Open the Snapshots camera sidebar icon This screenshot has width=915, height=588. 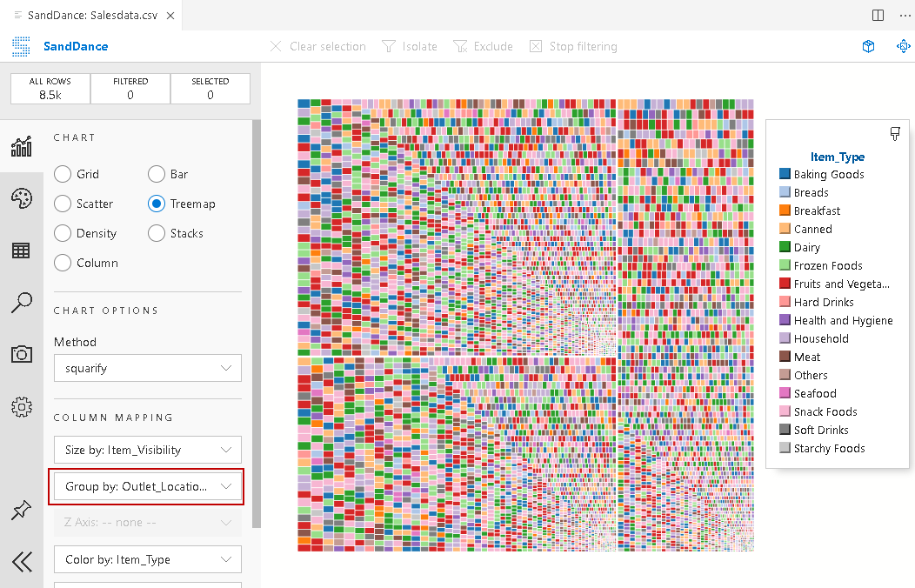pos(22,354)
